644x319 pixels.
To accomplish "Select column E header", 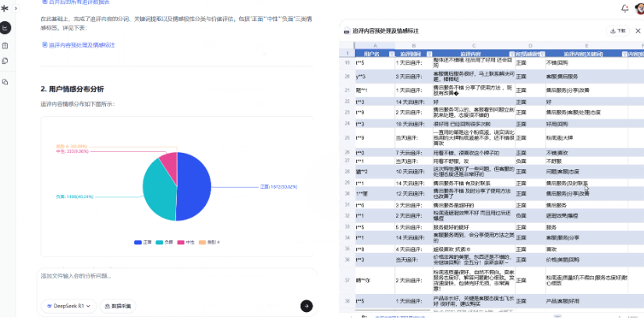I will tap(586, 46).
